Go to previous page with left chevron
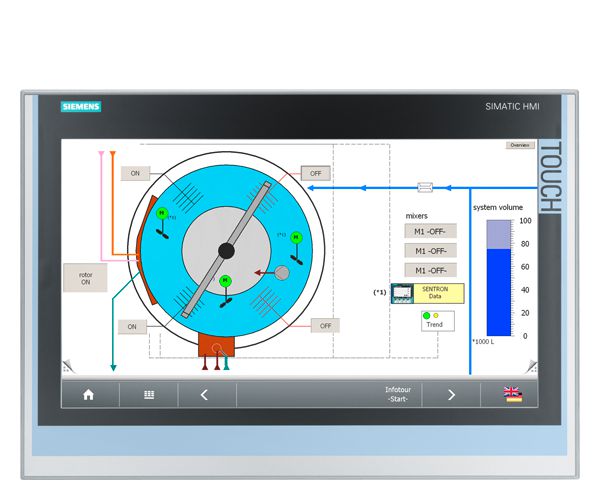Viewport: 600px width, 500px height. 204,394
